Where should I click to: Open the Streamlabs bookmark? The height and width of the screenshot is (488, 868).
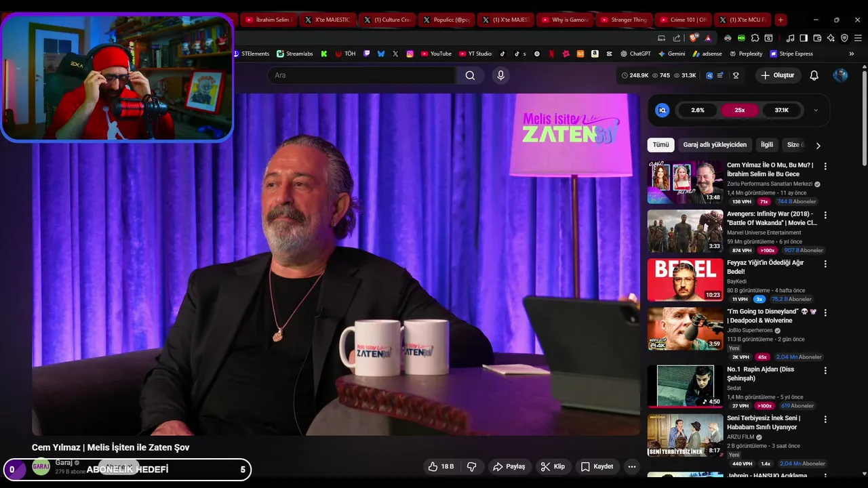294,54
